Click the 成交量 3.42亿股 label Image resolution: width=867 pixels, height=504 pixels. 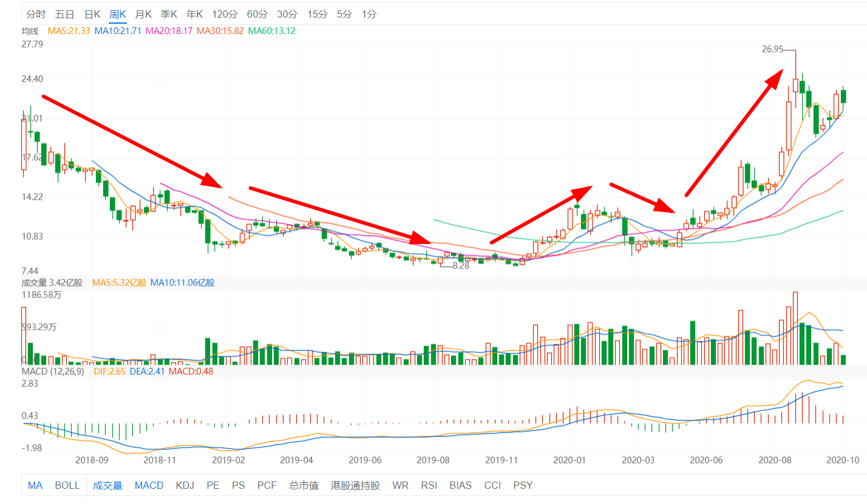coord(53,282)
